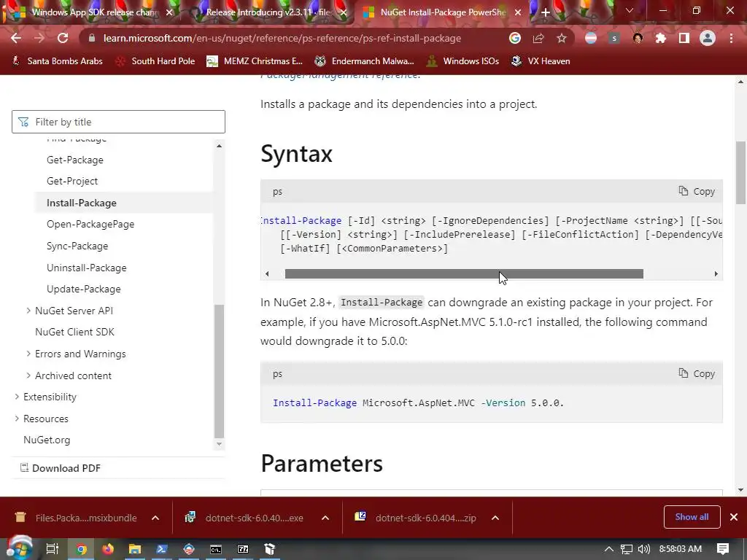Viewport: 747px width, 560px height.
Task: Open the tab search chevron
Action: pyautogui.click(x=630, y=10)
